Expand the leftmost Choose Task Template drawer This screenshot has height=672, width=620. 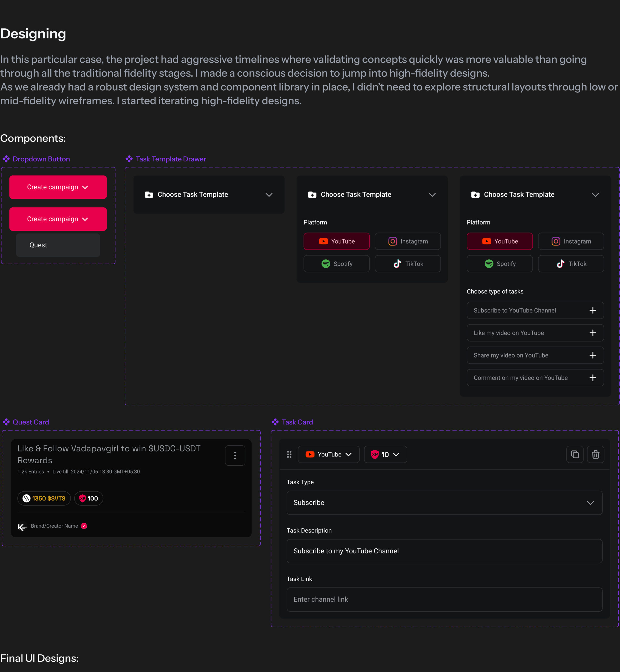tap(269, 195)
